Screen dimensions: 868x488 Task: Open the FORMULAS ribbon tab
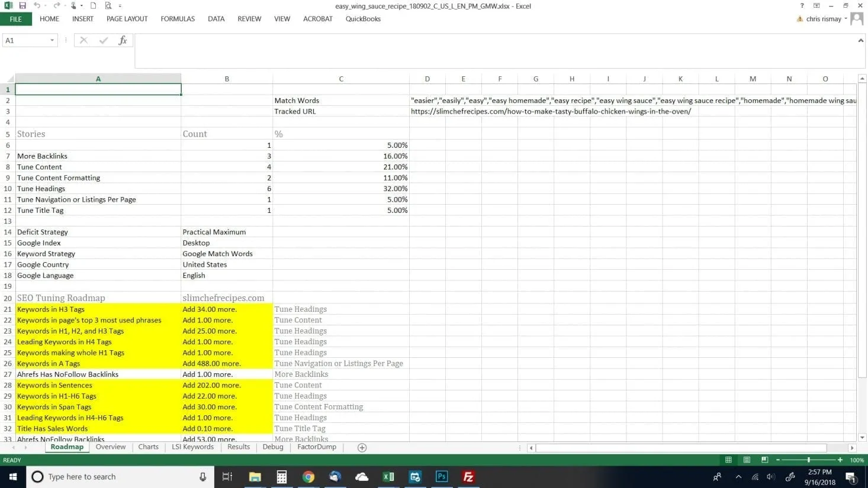(178, 19)
